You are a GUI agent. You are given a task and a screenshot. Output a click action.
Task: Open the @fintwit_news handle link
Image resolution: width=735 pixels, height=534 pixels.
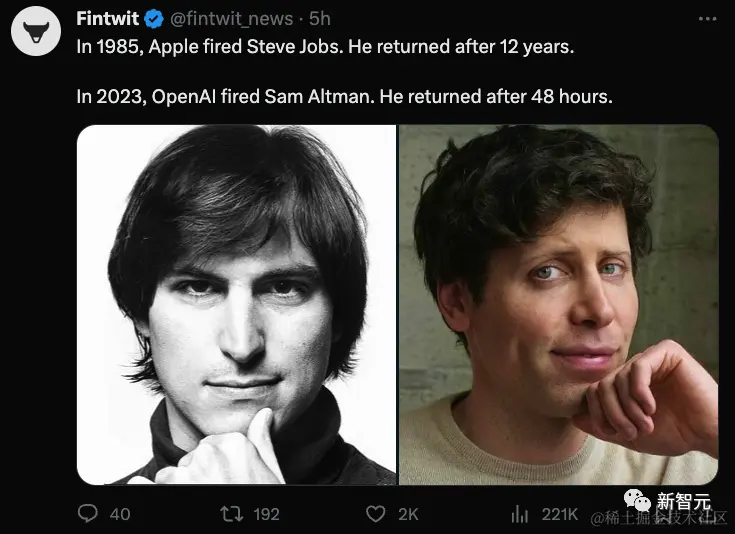pos(233,19)
